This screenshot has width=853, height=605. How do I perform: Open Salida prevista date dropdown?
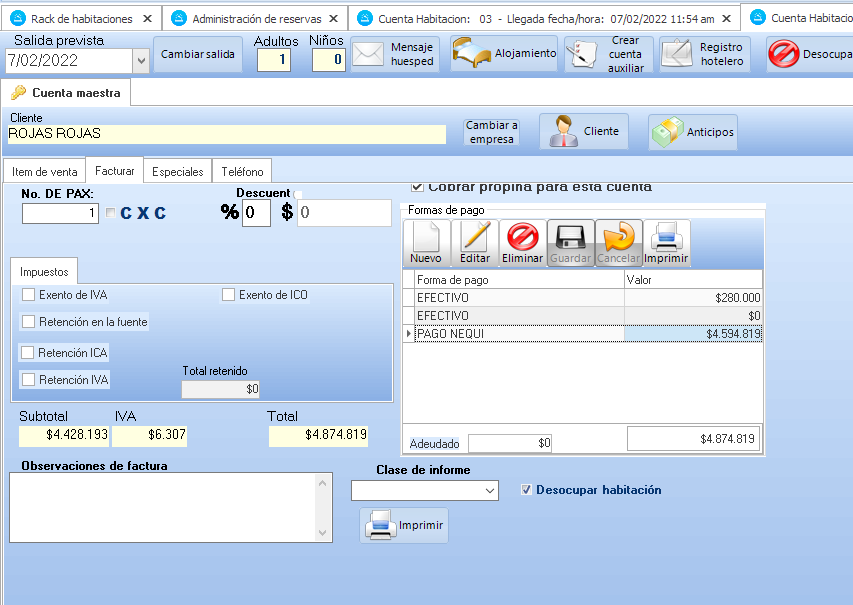click(x=140, y=60)
